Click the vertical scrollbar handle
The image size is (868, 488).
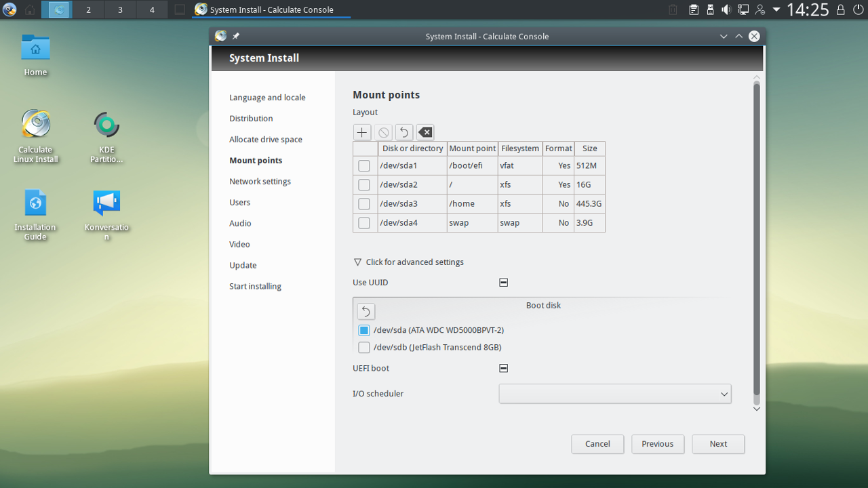point(757,239)
